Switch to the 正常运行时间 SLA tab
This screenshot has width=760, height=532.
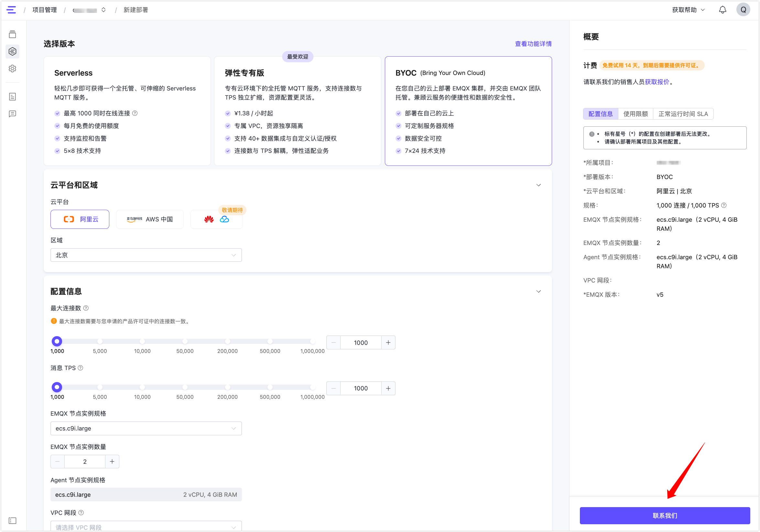pyautogui.click(x=683, y=114)
